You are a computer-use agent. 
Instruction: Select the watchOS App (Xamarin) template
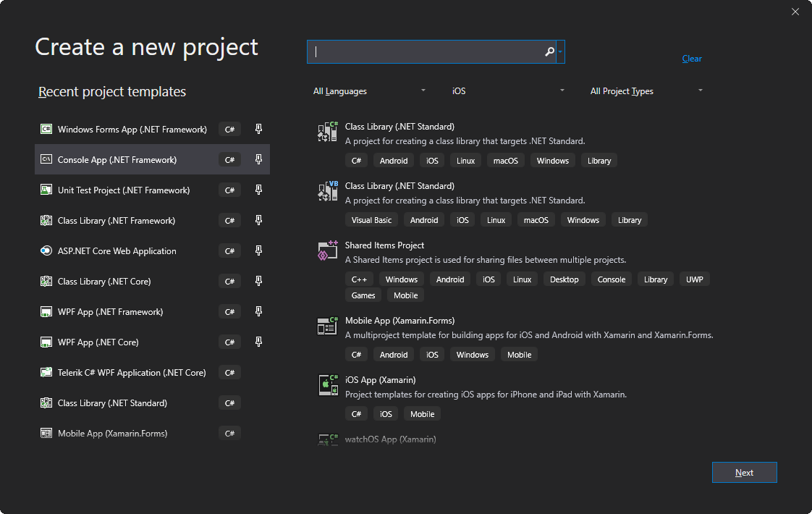coord(391,439)
